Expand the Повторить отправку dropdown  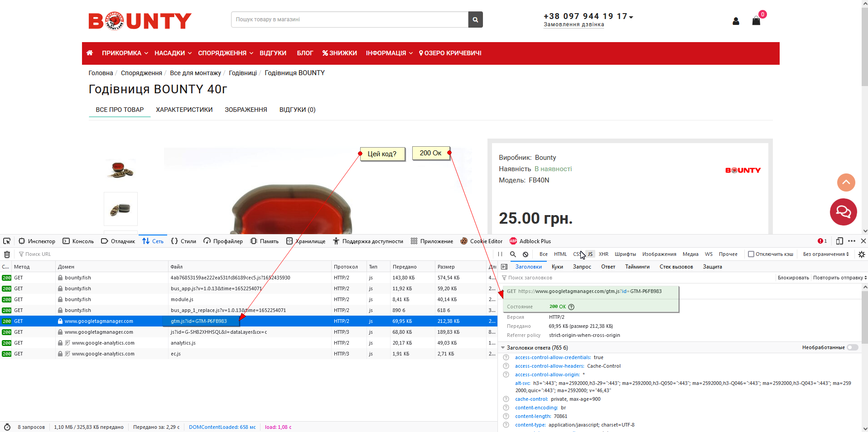[839, 278]
